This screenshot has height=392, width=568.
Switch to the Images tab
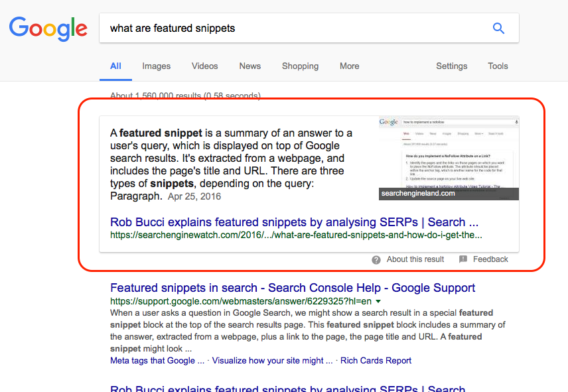coord(156,66)
